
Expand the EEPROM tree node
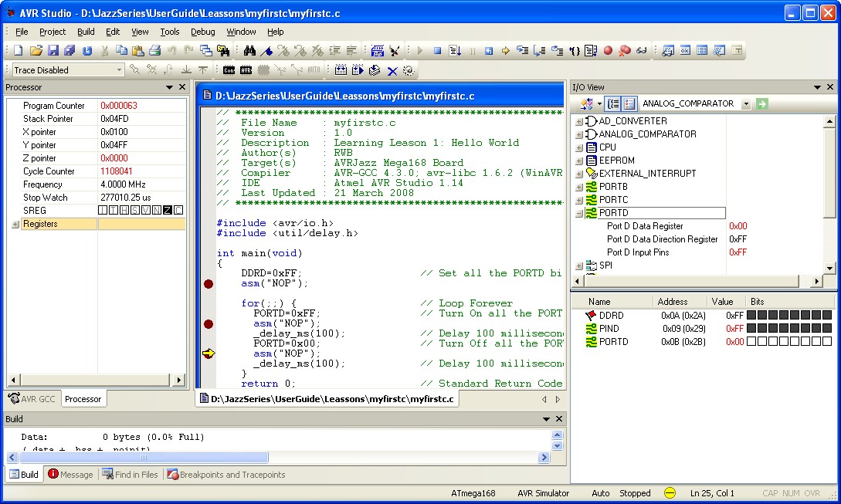[x=579, y=161]
